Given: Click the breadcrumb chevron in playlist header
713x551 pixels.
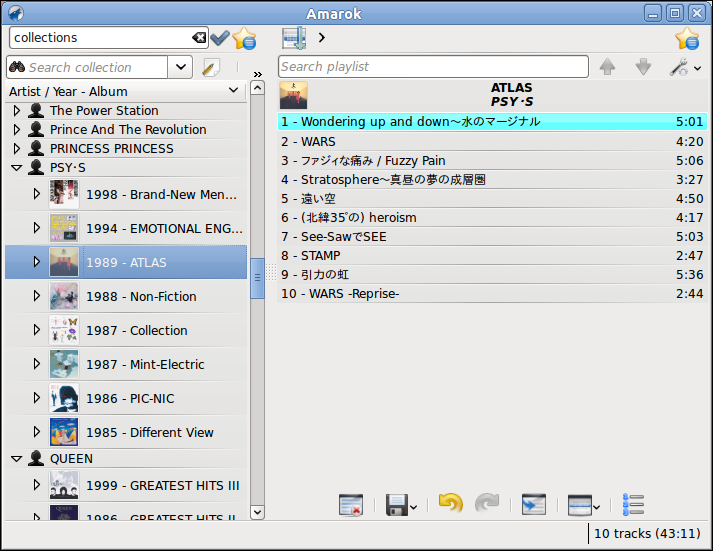Looking at the screenshot, I should tap(322, 37).
